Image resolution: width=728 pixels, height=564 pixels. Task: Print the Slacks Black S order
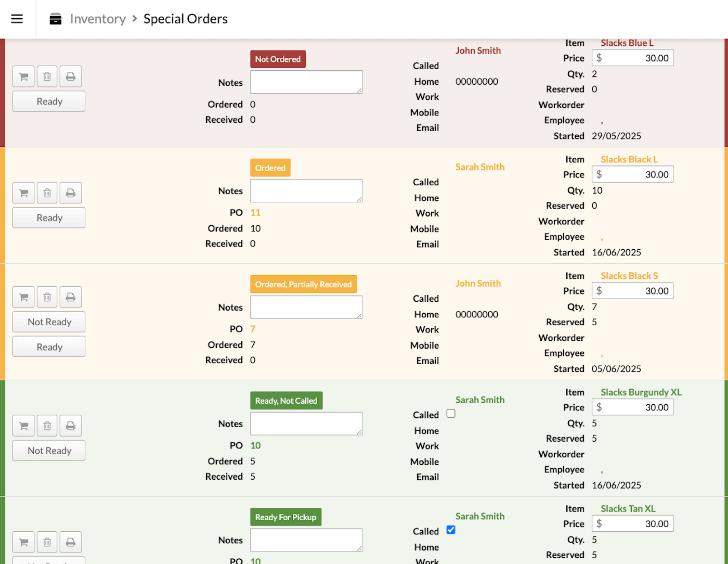click(71, 297)
